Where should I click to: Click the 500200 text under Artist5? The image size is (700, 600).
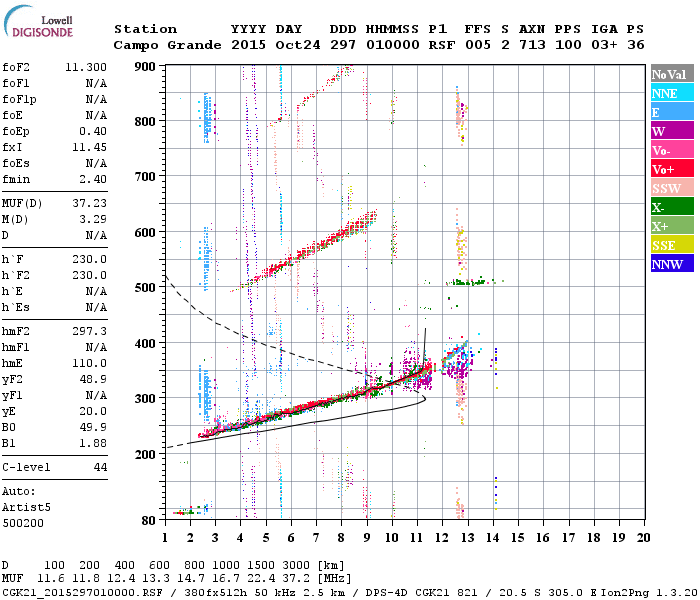pyautogui.click(x=23, y=523)
